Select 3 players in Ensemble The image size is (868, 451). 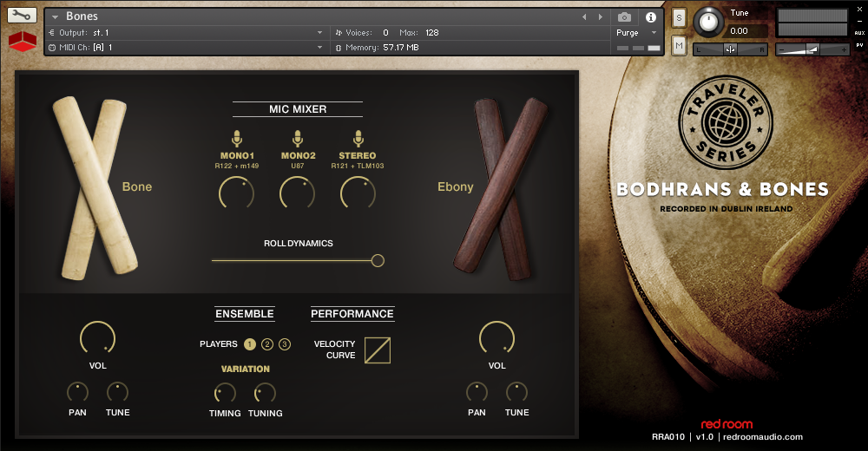285,344
